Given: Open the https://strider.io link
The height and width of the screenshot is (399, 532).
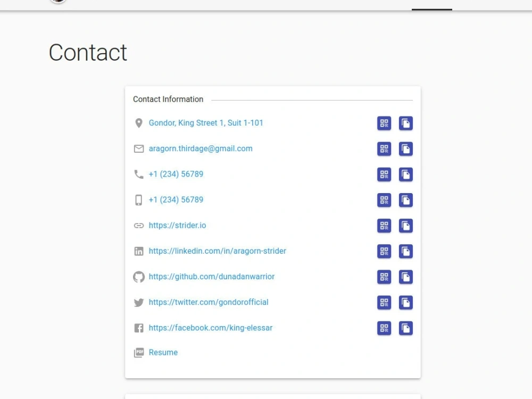Looking at the screenshot, I should [178, 225].
